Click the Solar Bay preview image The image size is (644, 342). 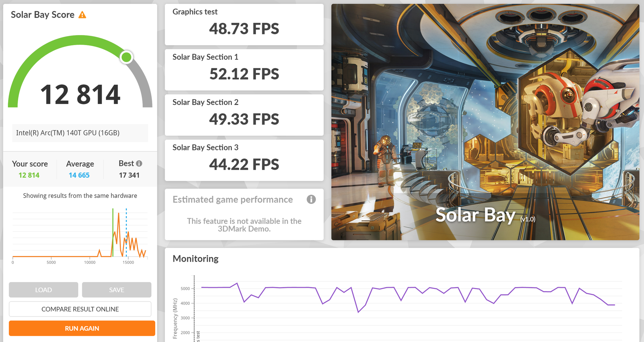click(x=485, y=122)
